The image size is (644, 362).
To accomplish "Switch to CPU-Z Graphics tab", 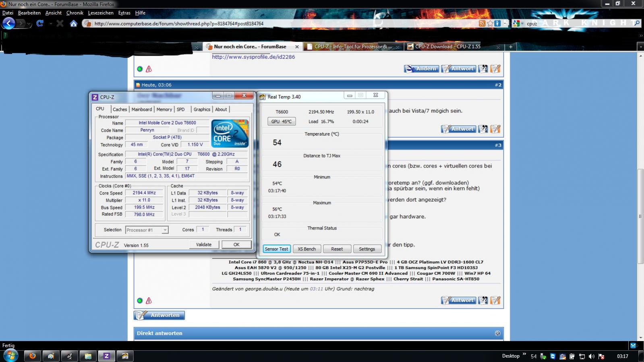I will click(x=202, y=109).
